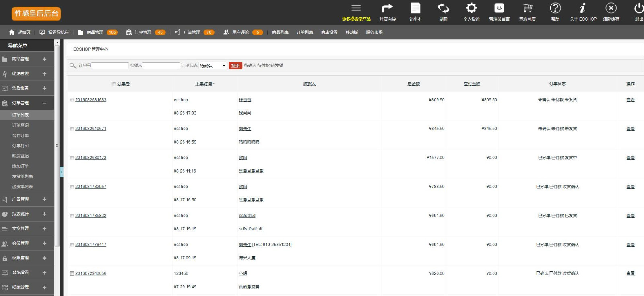Open the 订单状态 dropdown

213,66
